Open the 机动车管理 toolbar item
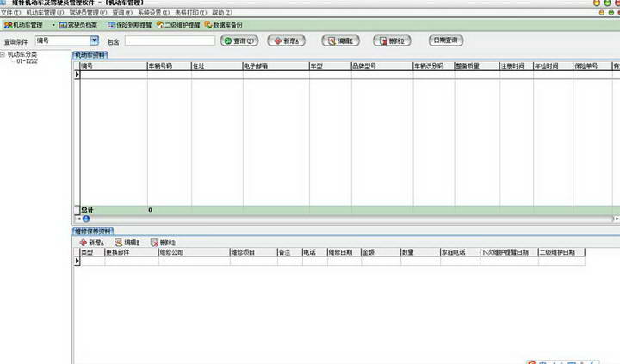Viewport: 620px width, 364px height. click(23, 25)
